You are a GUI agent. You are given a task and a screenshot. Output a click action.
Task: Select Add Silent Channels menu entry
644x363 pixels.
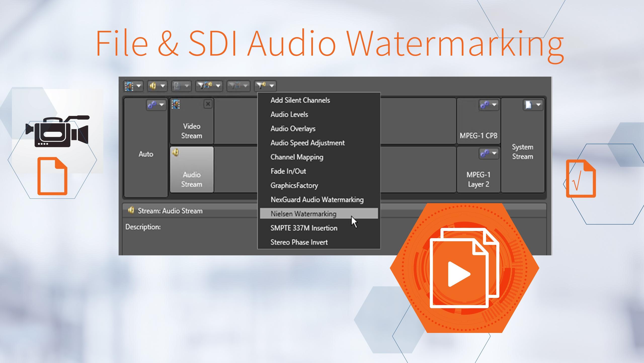click(x=300, y=100)
